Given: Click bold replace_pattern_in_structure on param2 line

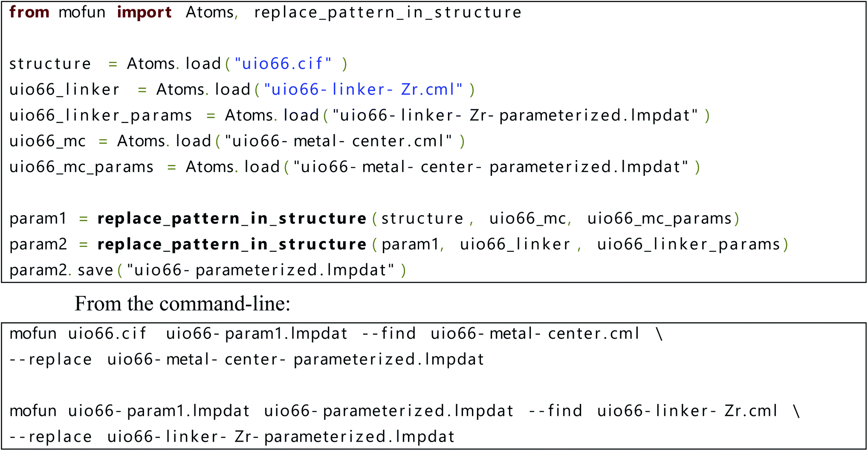Looking at the screenshot, I should click(x=232, y=244).
